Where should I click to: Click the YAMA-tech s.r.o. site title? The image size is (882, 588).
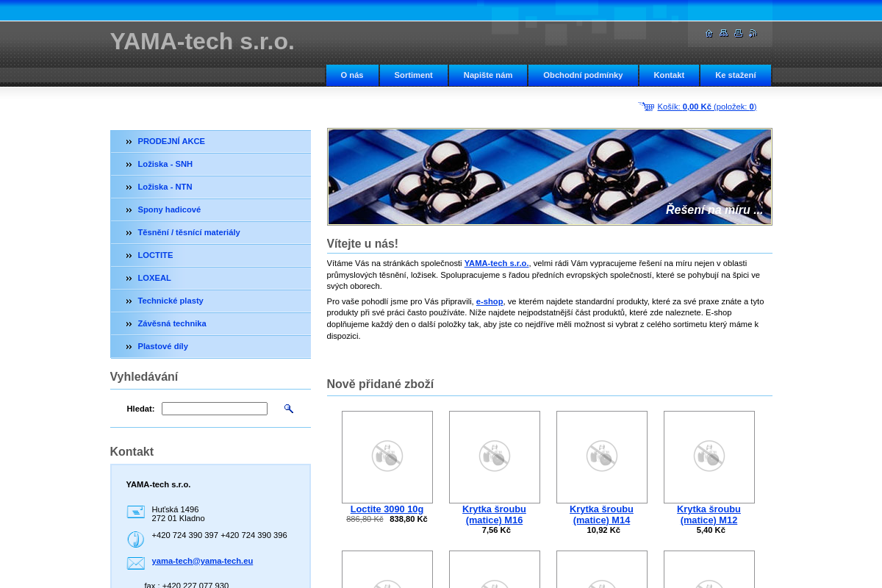tap(202, 41)
